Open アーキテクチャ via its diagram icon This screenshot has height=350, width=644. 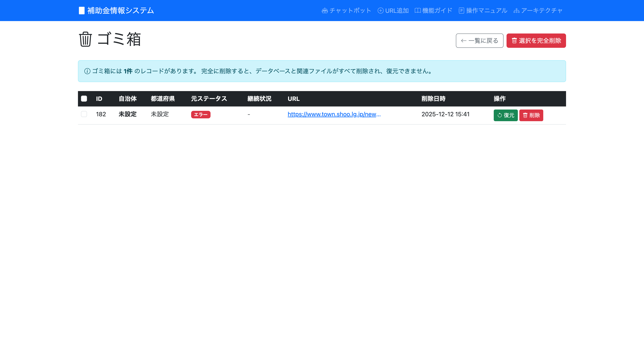coord(517,11)
